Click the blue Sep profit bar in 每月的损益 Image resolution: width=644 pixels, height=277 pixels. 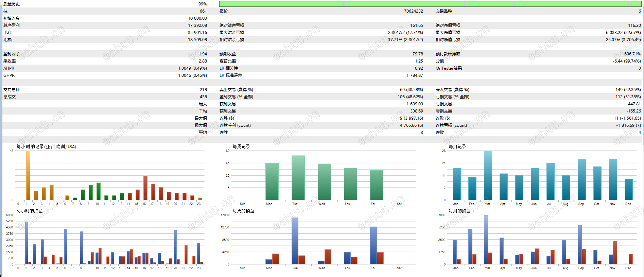coord(580,244)
